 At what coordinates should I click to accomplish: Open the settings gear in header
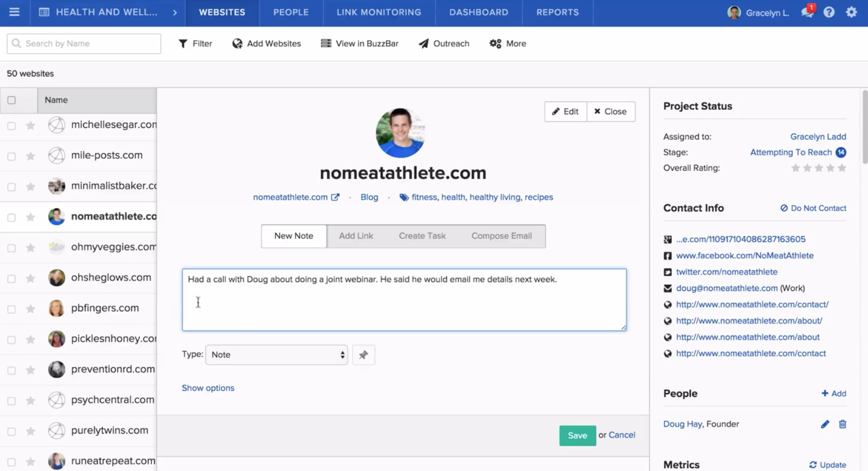point(852,12)
